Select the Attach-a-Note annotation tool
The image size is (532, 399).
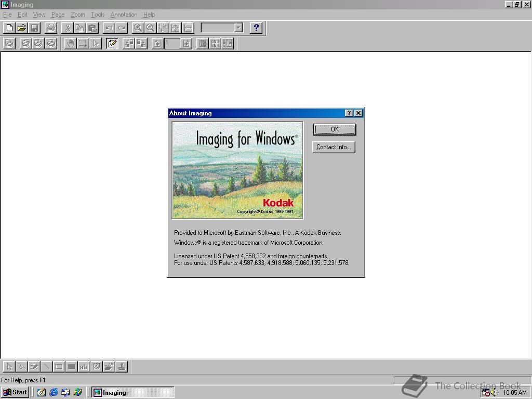click(97, 367)
